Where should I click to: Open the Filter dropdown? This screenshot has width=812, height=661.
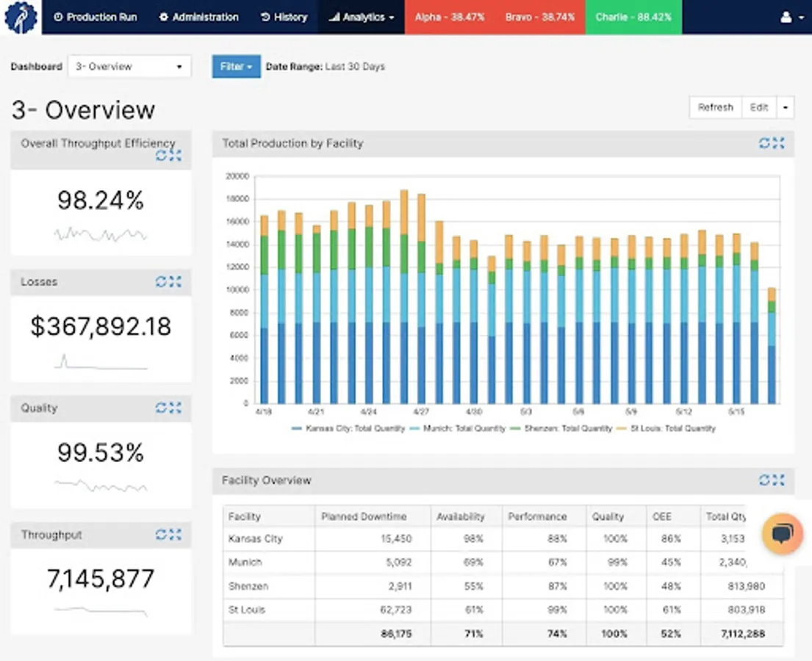(236, 67)
